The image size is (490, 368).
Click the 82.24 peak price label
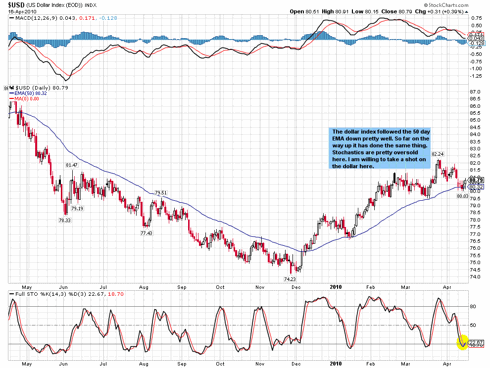coord(438,154)
